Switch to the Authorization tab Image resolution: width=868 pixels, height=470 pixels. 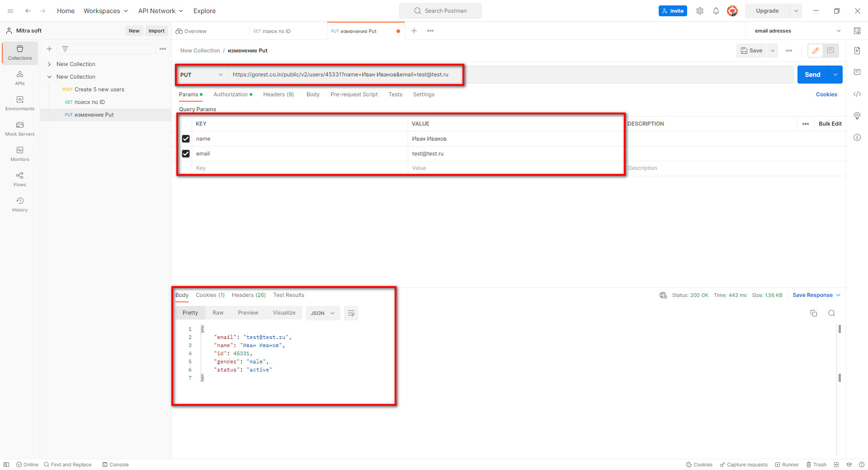(x=233, y=94)
